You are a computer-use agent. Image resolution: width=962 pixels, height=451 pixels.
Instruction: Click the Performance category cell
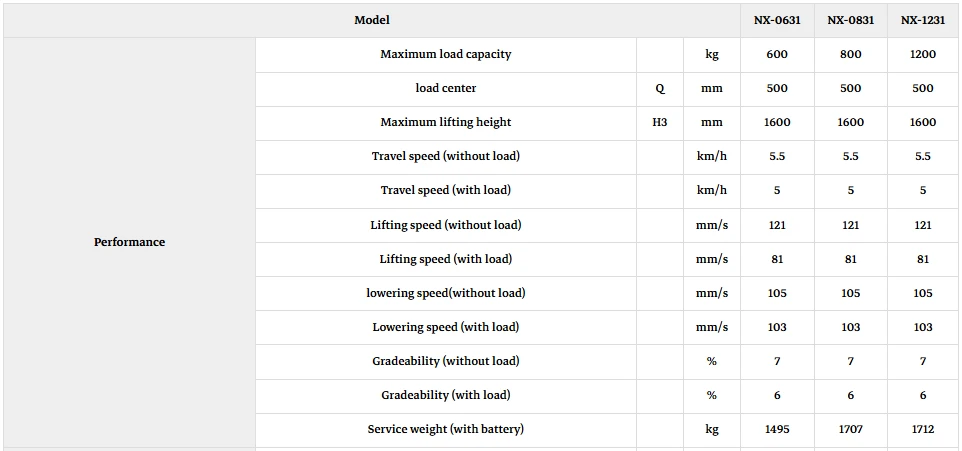(x=129, y=242)
